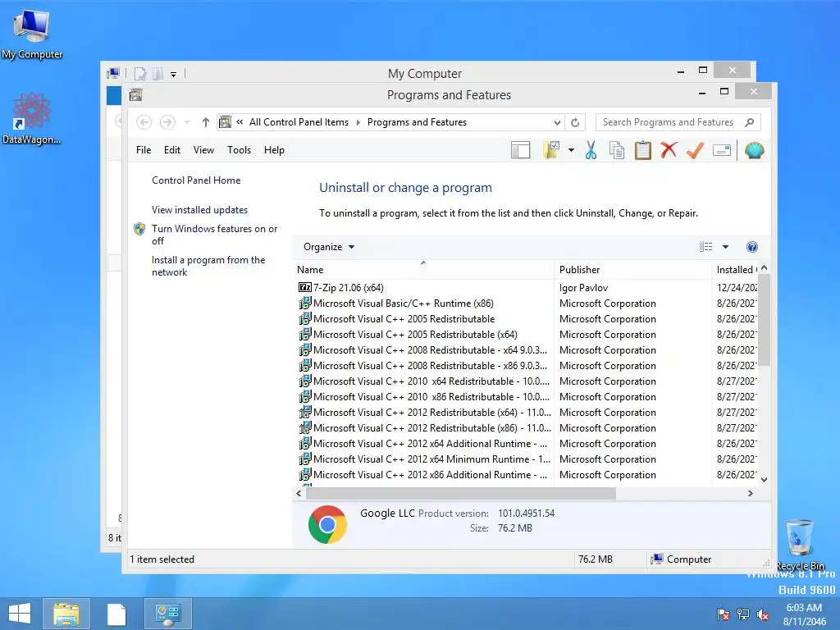Click Properties icon in My Computer title bar
The height and width of the screenshot is (630, 840).
pos(140,74)
